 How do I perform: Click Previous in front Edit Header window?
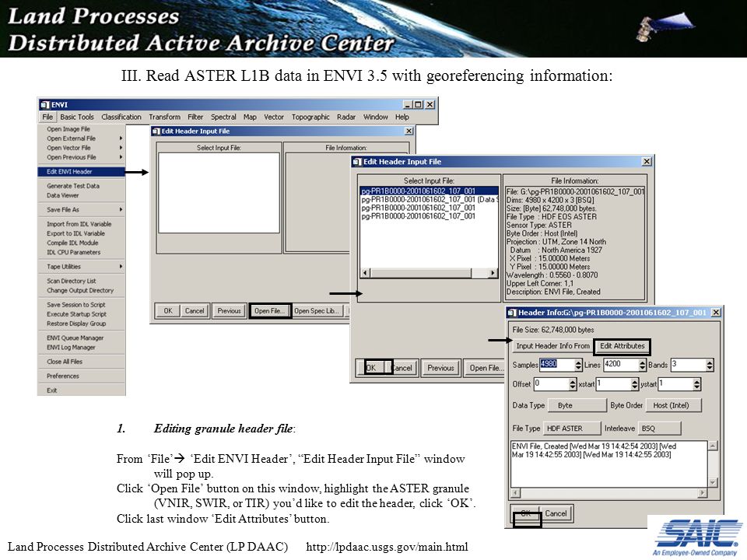coord(440,368)
